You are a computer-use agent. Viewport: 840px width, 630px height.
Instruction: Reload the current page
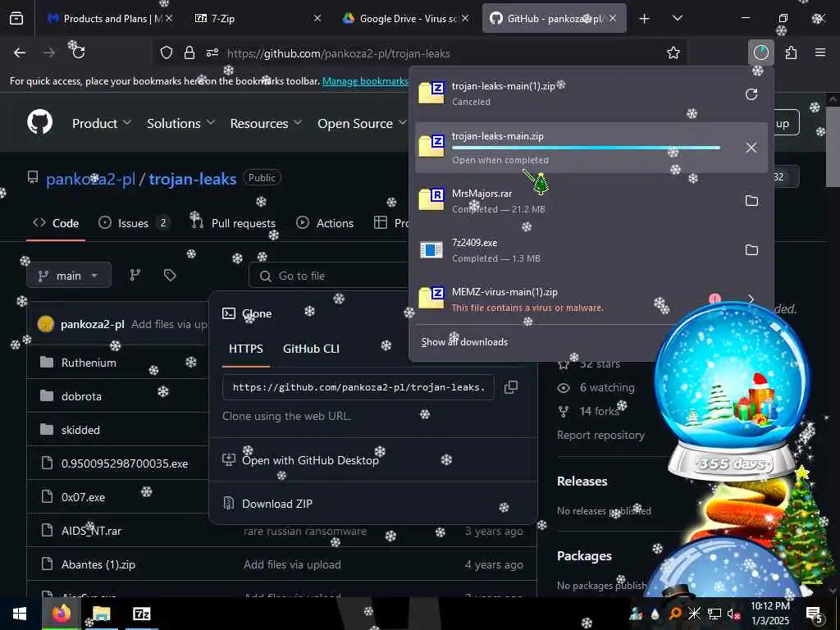(78, 52)
